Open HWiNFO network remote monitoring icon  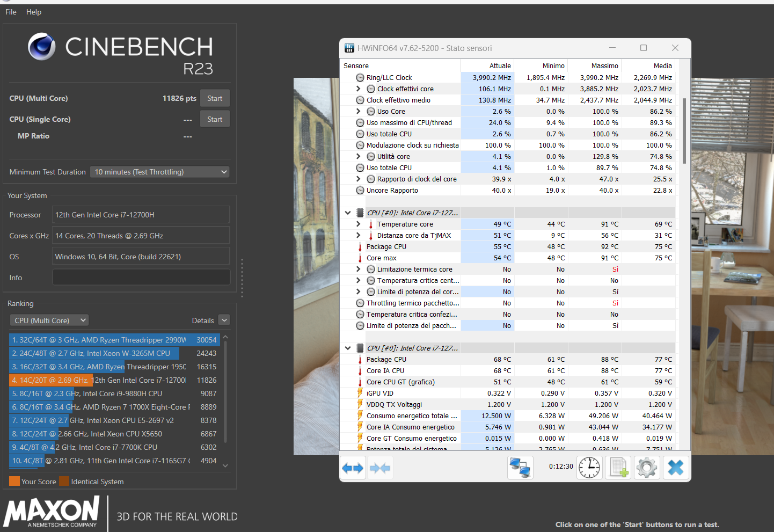click(x=520, y=468)
